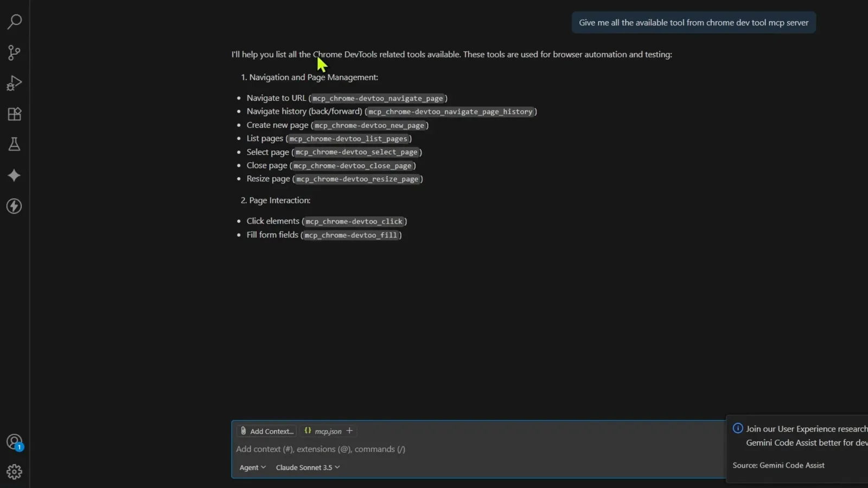The height and width of the screenshot is (488, 868).
Task: Open the Testing flask icon
Action: [15, 144]
